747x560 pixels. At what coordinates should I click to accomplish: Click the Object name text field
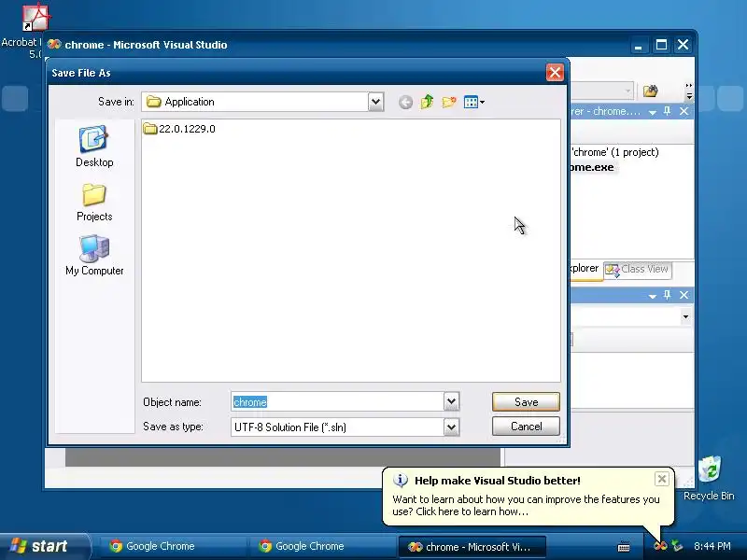tap(337, 402)
